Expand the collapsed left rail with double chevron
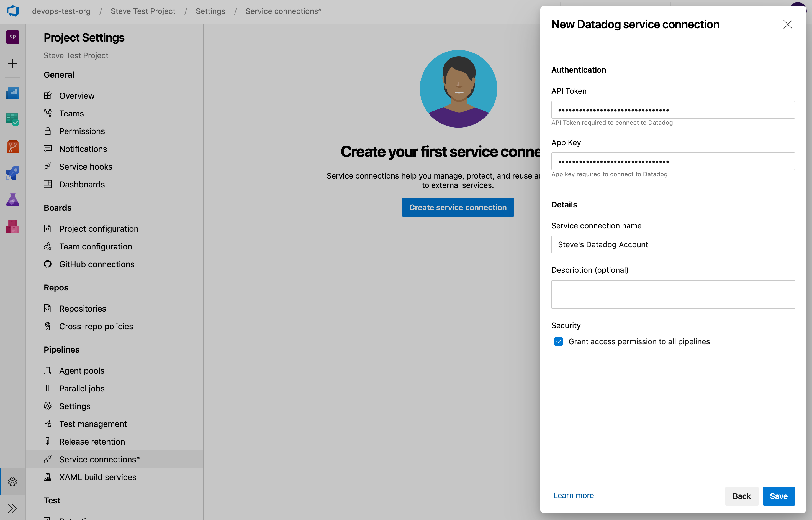812x520 pixels. (x=12, y=508)
